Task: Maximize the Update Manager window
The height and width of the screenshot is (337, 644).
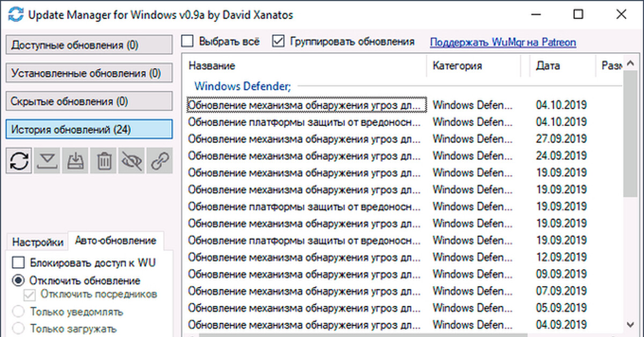Action: [x=577, y=15]
